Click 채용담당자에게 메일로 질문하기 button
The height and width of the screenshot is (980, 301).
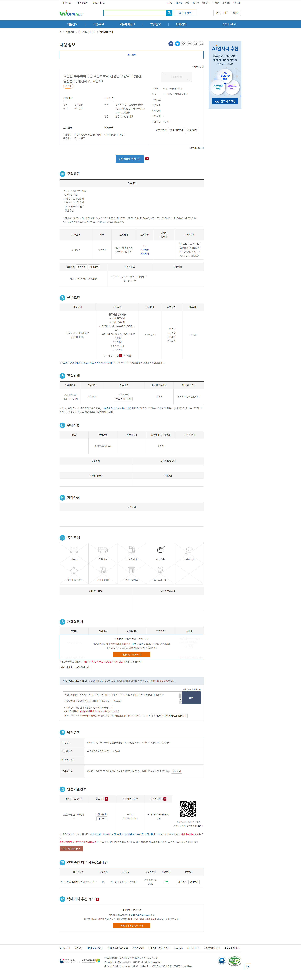(169, 716)
